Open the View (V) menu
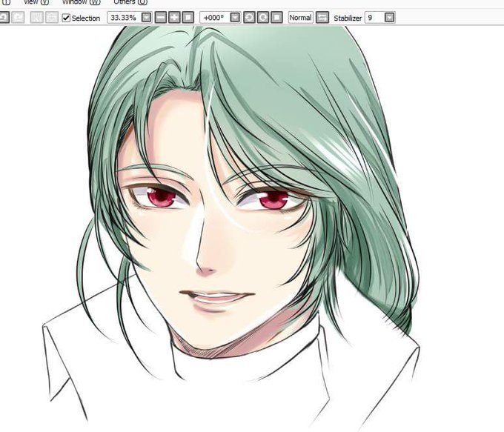The width and height of the screenshot is (504, 432). pos(36,2)
